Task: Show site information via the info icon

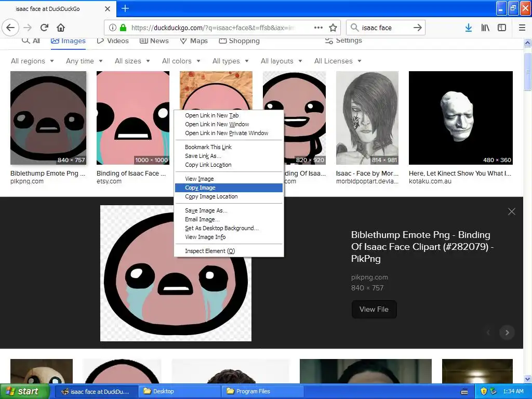Action: click(113, 28)
